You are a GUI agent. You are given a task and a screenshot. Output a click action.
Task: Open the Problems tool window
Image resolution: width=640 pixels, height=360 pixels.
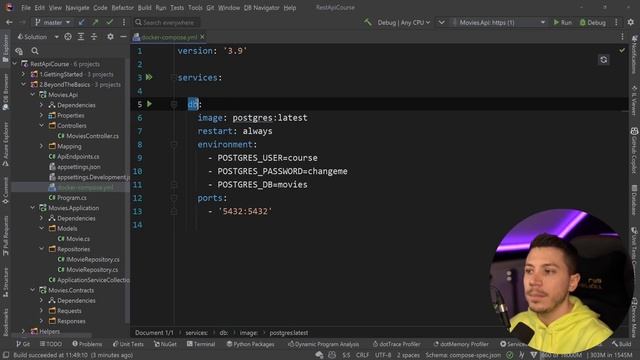(x=87, y=344)
